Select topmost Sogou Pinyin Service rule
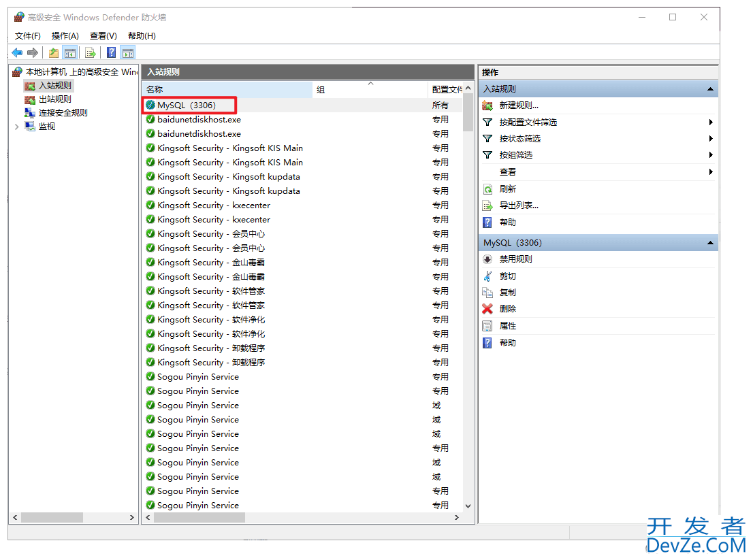The height and width of the screenshot is (560, 753). [302, 377]
